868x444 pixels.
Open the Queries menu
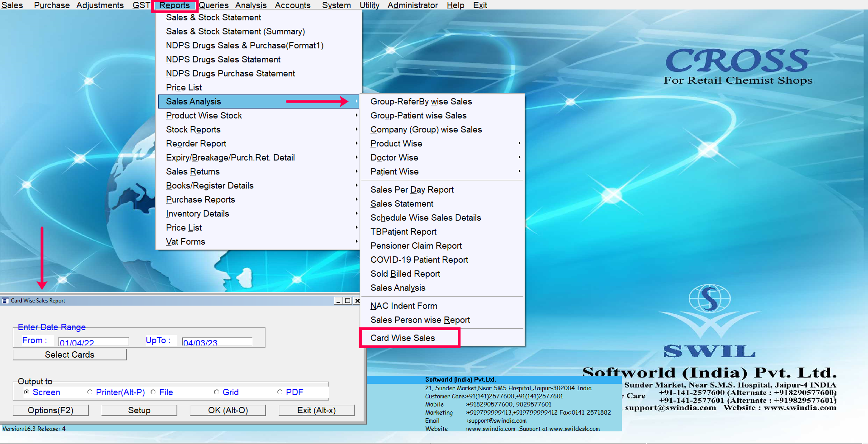click(x=213, y=5)
